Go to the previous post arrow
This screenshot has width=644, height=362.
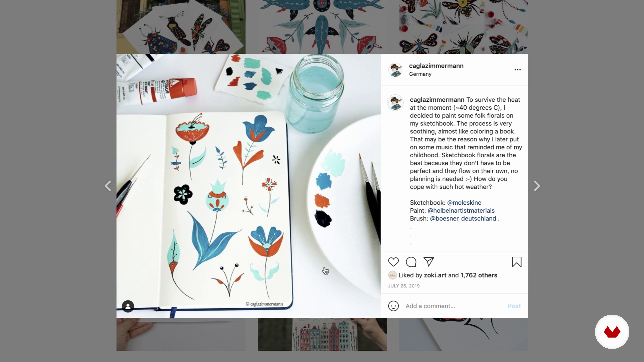pos(108,186)
